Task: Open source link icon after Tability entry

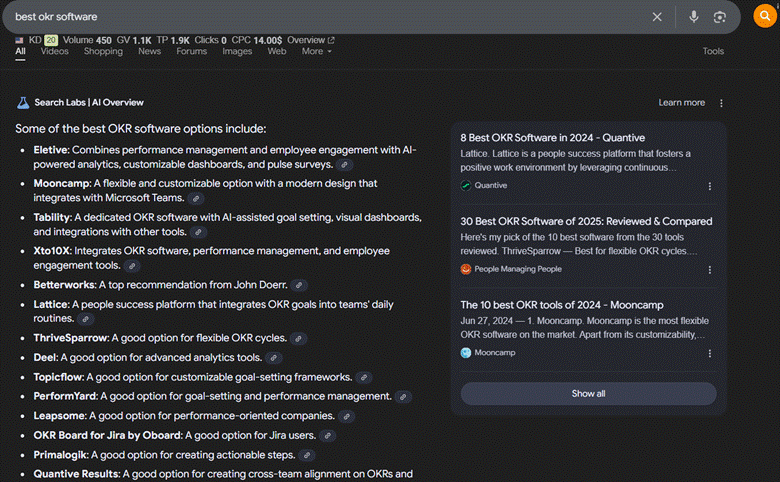Action: click(x=198, y=232)
